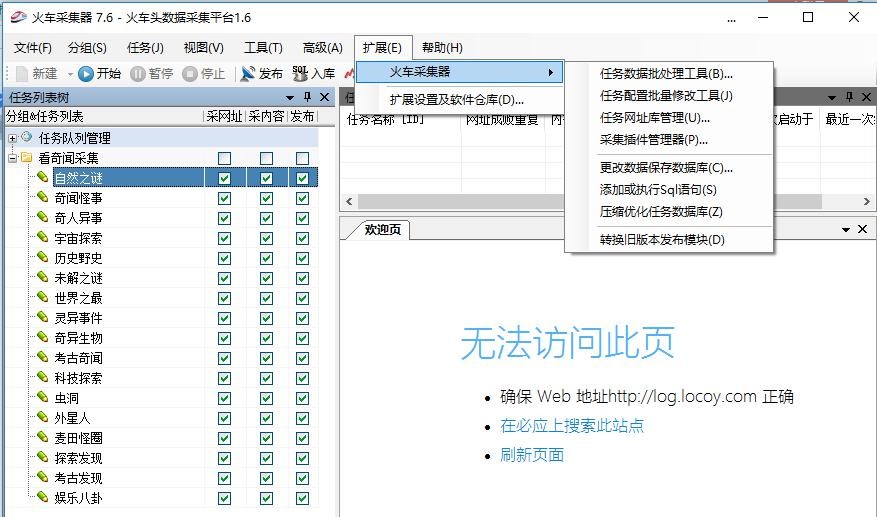Uncheck 发布 for 娱乐八卦
Screen dimensions: 877x517
tap(302, 498)
